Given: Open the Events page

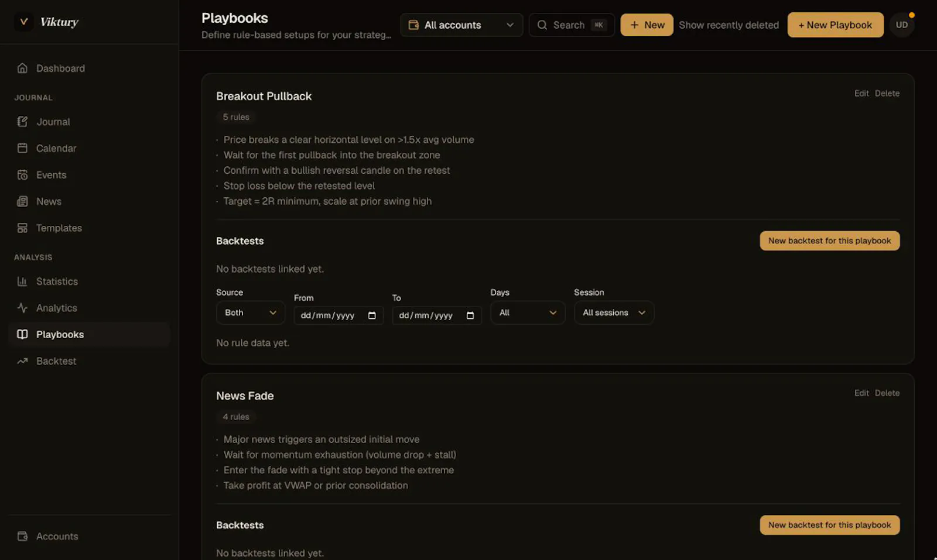Looking at the screenshot, I should (89, 175).
